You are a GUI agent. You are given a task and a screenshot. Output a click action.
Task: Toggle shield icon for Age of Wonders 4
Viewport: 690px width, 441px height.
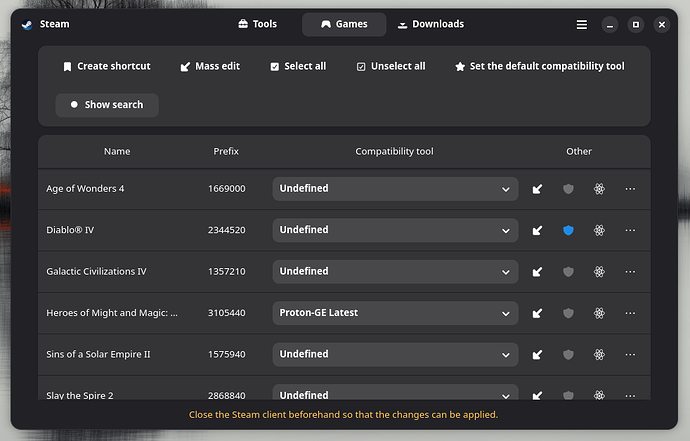[x=568, y=189]
